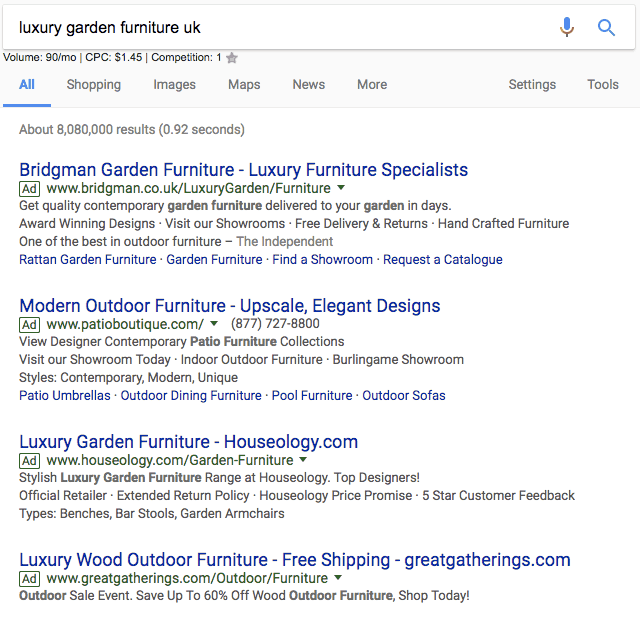This screenshot has width=640, height=622.
Task: Open dropdown arrow beside patioboutique.com URL
Action: [214, 324]
